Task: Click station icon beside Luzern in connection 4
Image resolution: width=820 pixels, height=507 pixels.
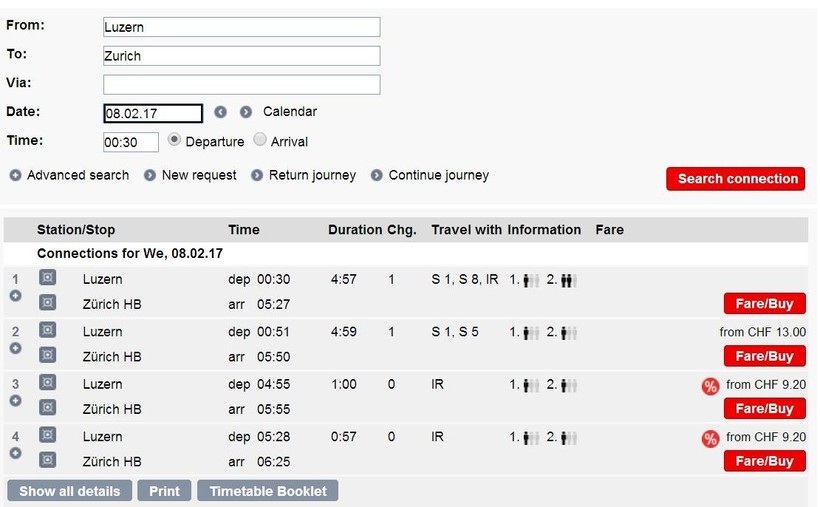Action: click(x=47, y=435)
